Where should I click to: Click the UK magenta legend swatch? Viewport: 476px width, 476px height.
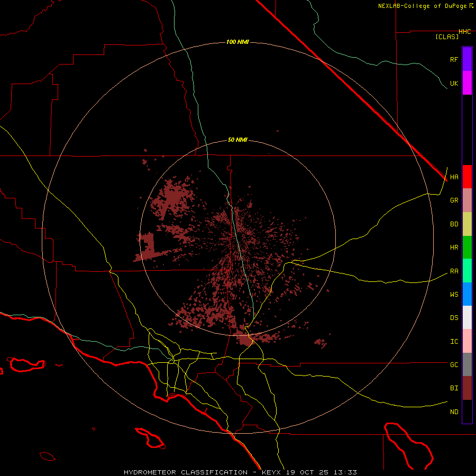tap(467, 83)
